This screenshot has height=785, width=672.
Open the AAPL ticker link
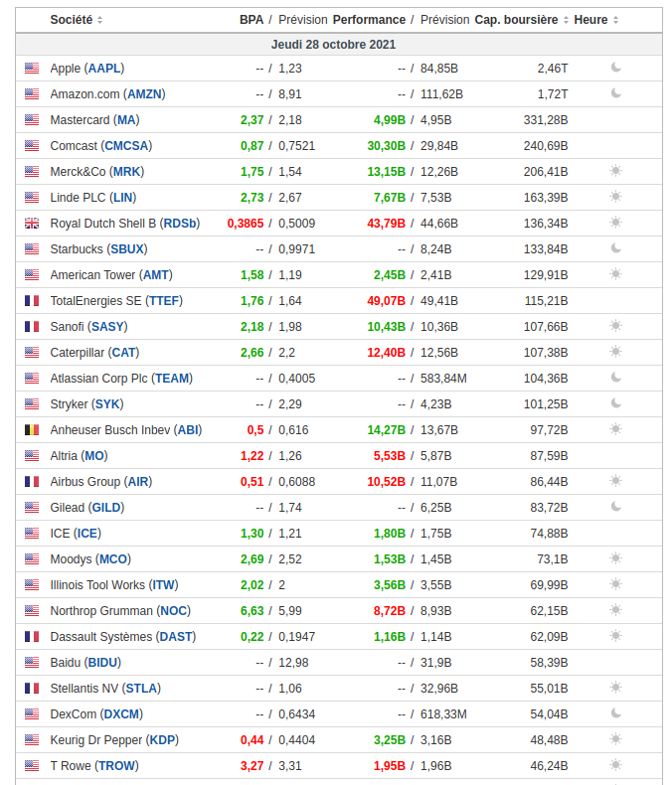coord(104,69)
